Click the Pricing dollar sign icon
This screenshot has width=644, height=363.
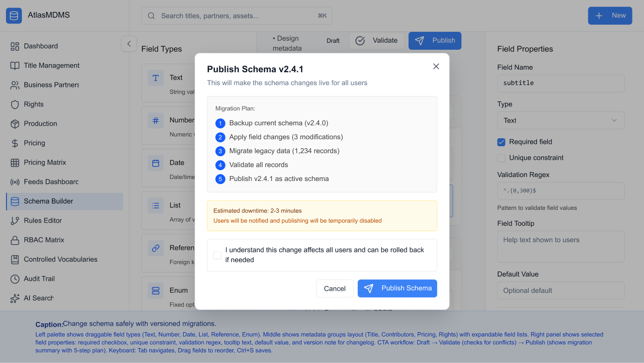(x=15, y=143)
